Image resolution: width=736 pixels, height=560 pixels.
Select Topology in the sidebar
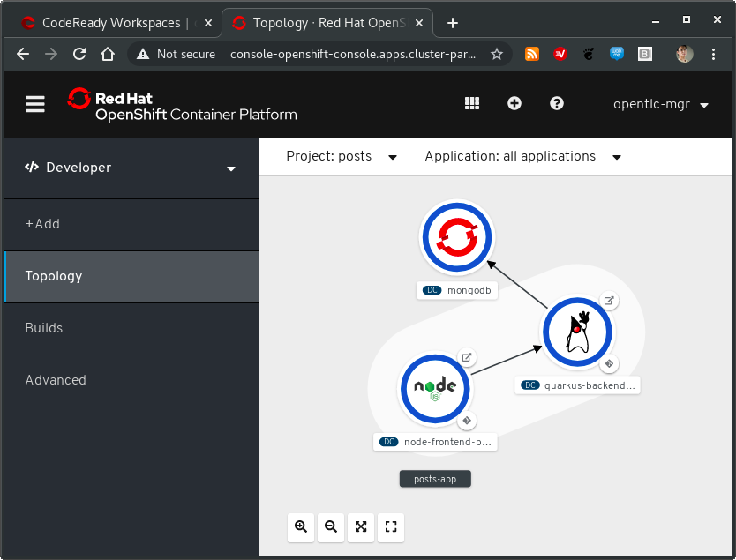(131, 276)
